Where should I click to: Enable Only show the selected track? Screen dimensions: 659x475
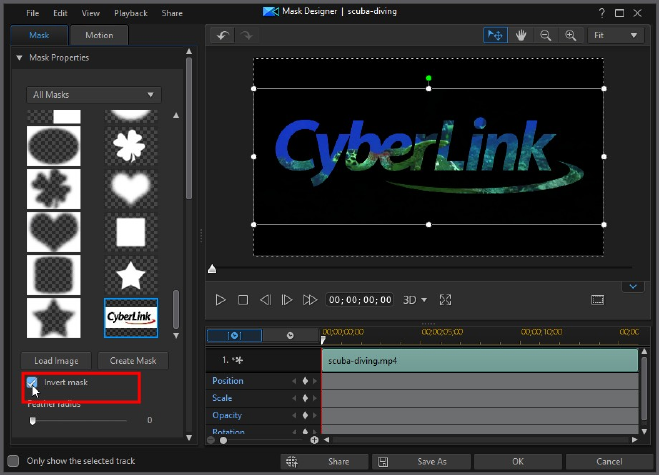13,461
